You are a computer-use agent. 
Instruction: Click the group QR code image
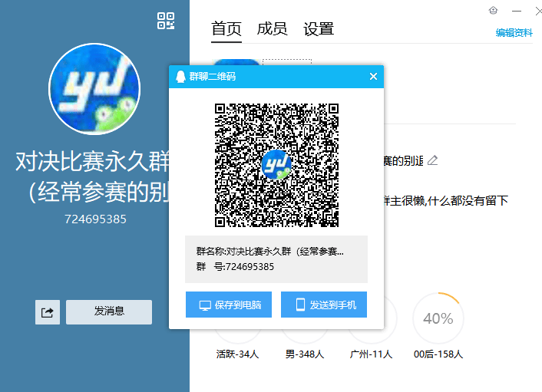[276, 165]
